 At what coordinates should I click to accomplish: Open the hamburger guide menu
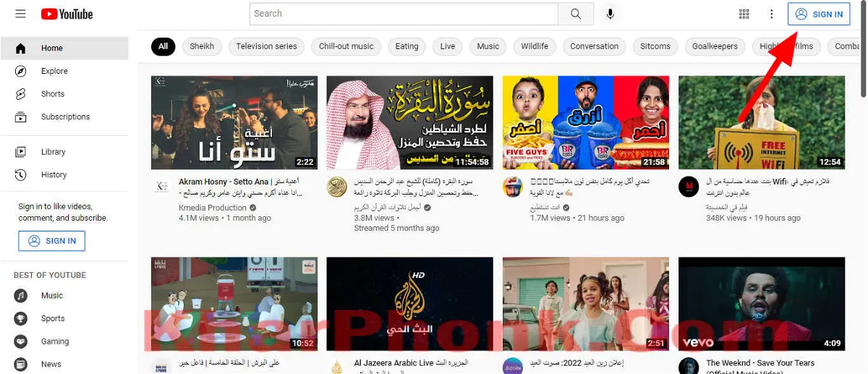[x=20, y=14]
